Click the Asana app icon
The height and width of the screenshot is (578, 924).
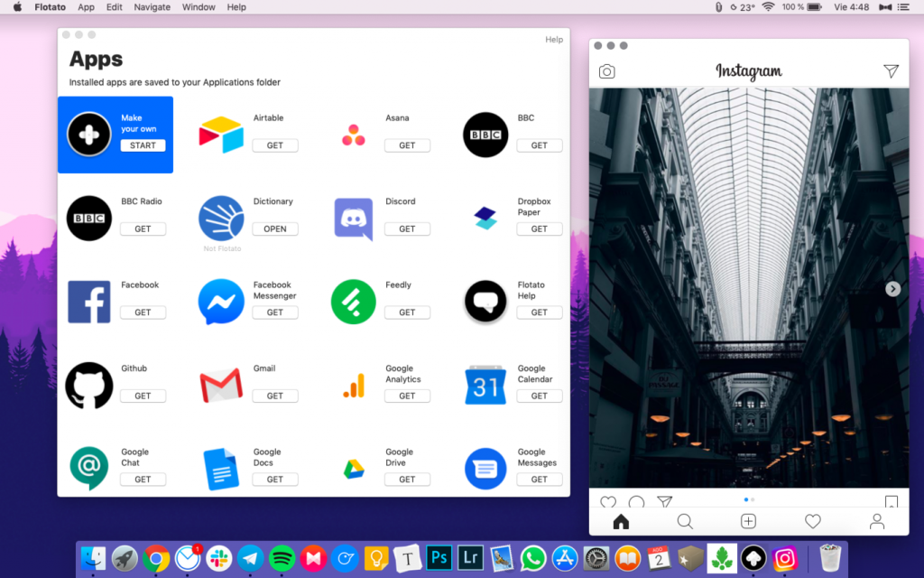[354, 135]
